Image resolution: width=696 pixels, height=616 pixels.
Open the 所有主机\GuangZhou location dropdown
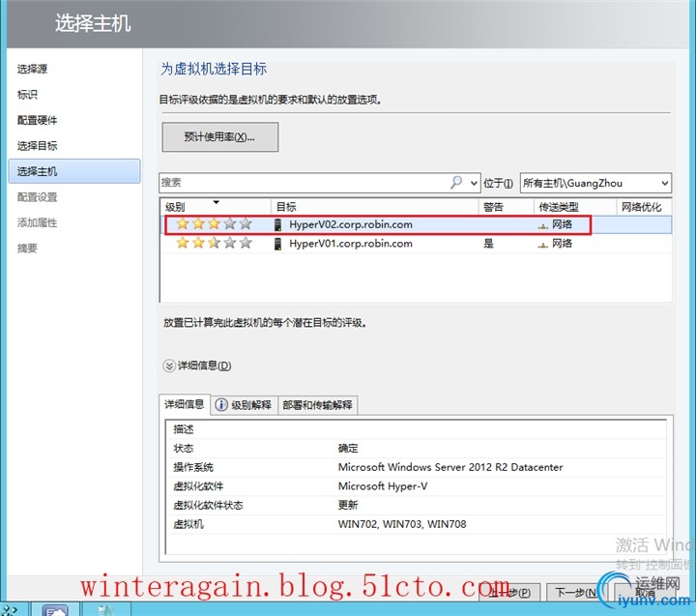pyautogui.click(x=595, y=183)
